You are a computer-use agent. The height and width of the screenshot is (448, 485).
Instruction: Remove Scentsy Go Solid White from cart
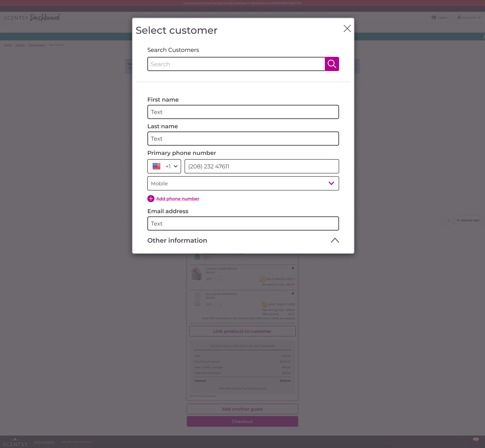pyautogui.click(x=293, y=293)
